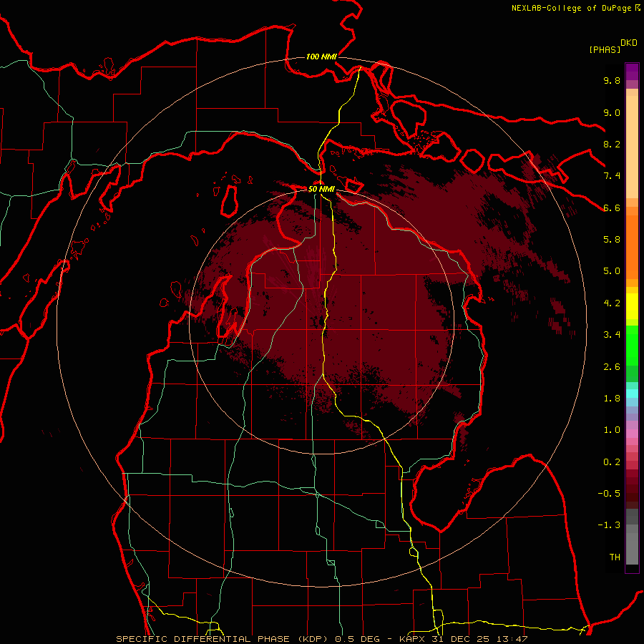Click the time '13:47' in caption
Viewport: 644px width, 644px height.
coord(514,639)
